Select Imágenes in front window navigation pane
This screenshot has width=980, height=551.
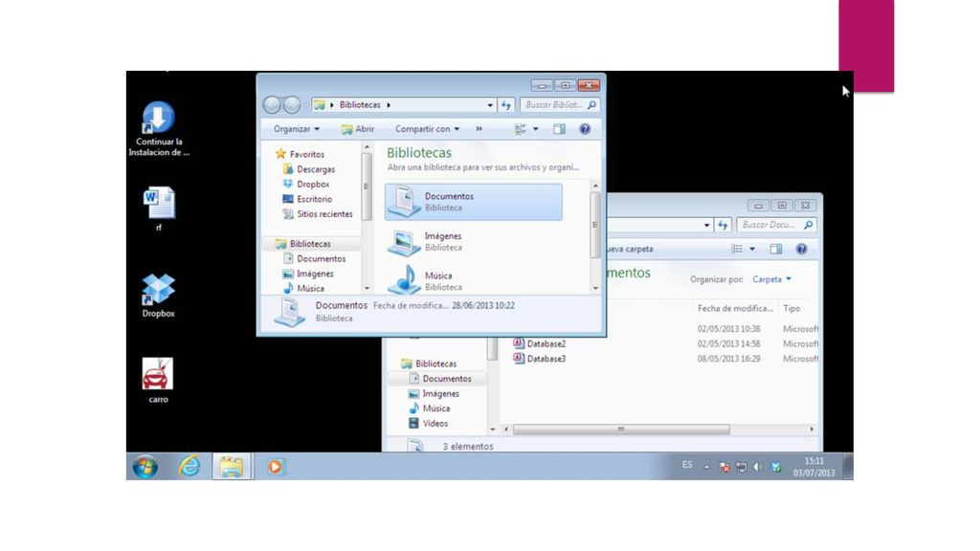(308, 274)
